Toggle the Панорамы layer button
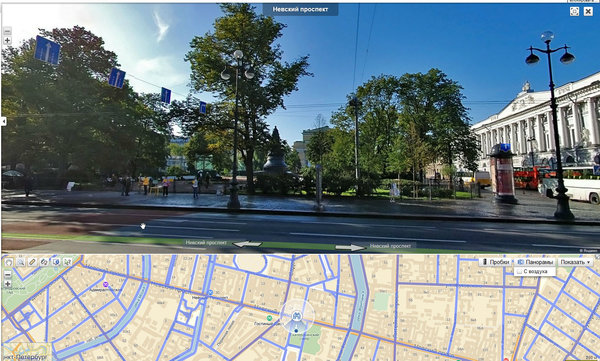 535,262
